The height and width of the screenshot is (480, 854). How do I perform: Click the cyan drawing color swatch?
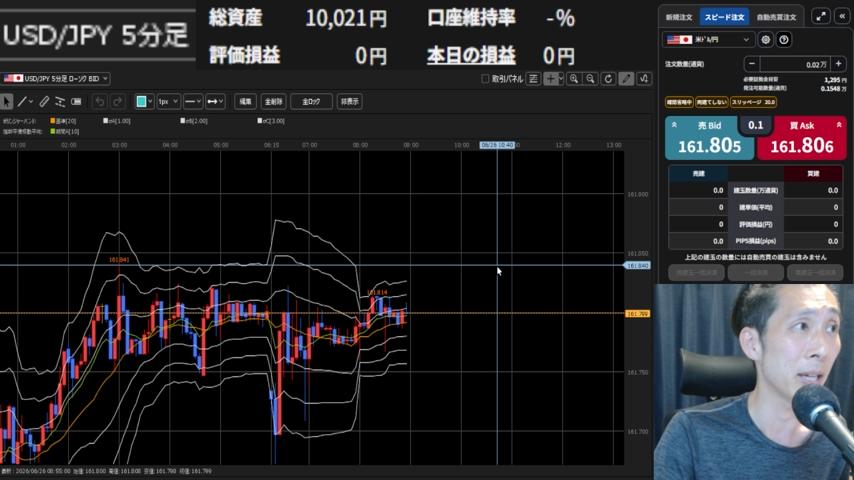142,101
